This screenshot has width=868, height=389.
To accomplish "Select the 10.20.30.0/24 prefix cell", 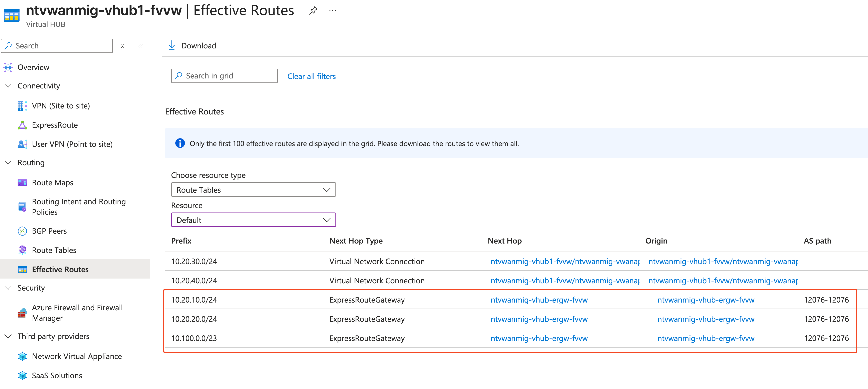I will [194, 262].
